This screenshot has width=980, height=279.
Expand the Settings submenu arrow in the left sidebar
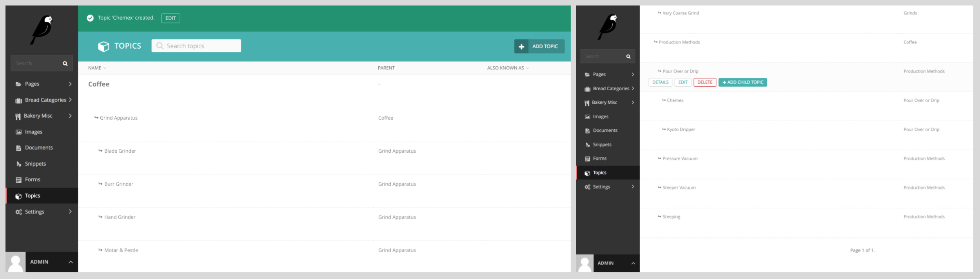tap(70, 212)
